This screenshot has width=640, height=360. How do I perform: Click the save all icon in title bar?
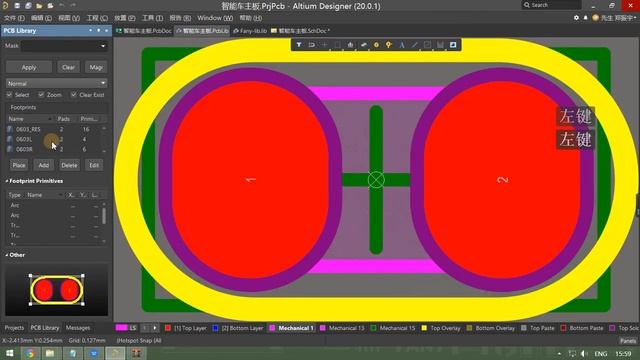click(28, 6)
